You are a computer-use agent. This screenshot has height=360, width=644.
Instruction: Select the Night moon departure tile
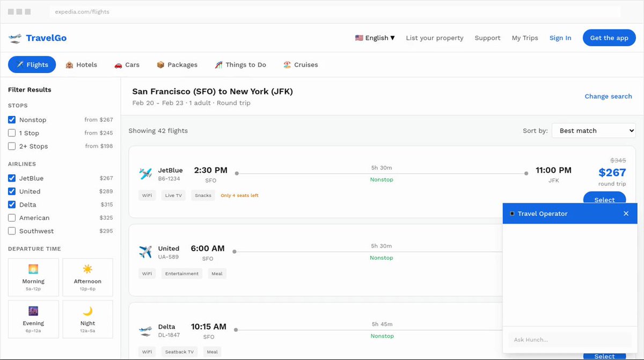[87, 319]
